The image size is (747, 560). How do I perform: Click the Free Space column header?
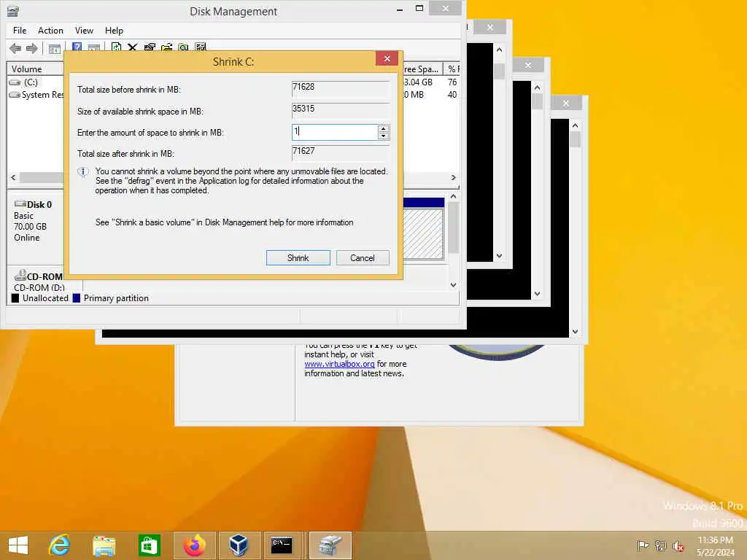tap(422, 69)
